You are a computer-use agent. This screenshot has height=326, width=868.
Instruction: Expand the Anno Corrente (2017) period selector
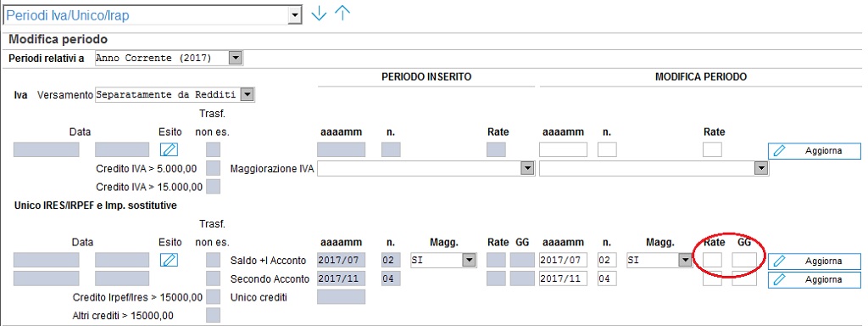tap(236, 58)
